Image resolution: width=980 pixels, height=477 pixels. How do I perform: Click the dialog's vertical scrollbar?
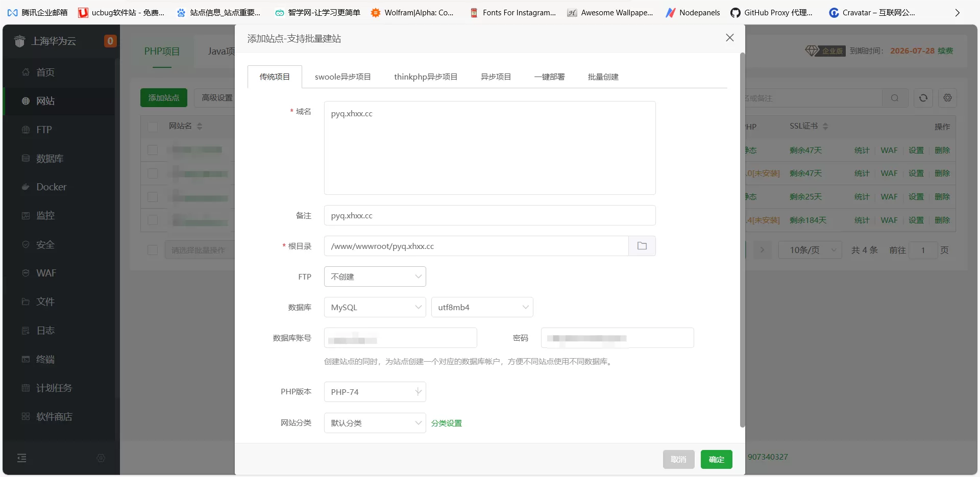(x=742, y=240)
